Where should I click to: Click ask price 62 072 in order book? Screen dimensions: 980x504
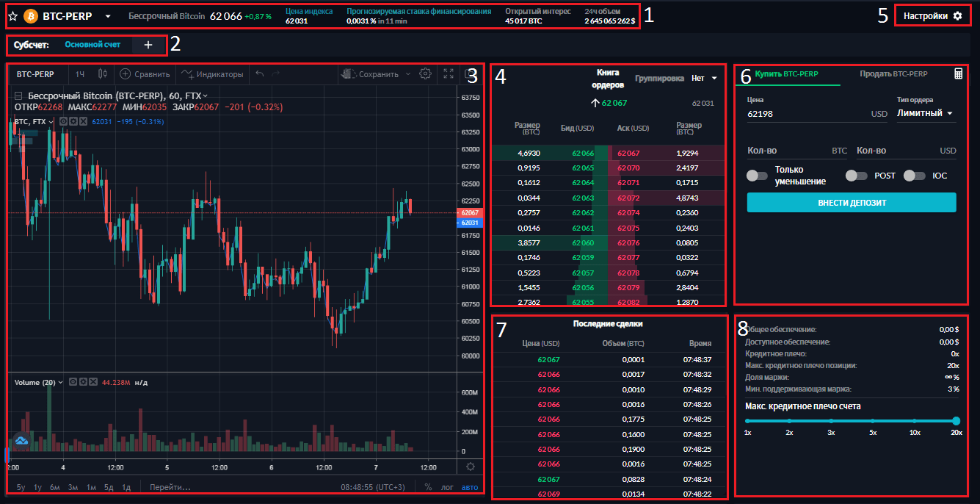click(629, 198)
